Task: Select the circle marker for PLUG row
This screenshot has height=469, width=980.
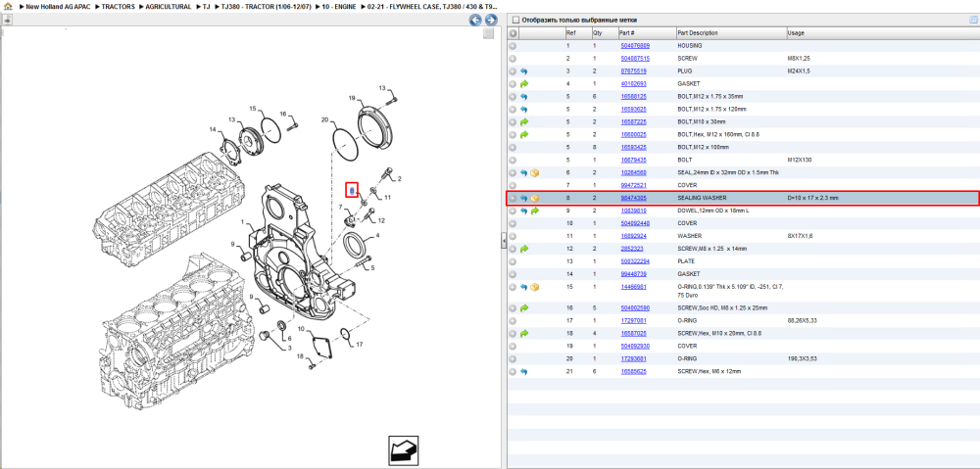Action: 513,71
